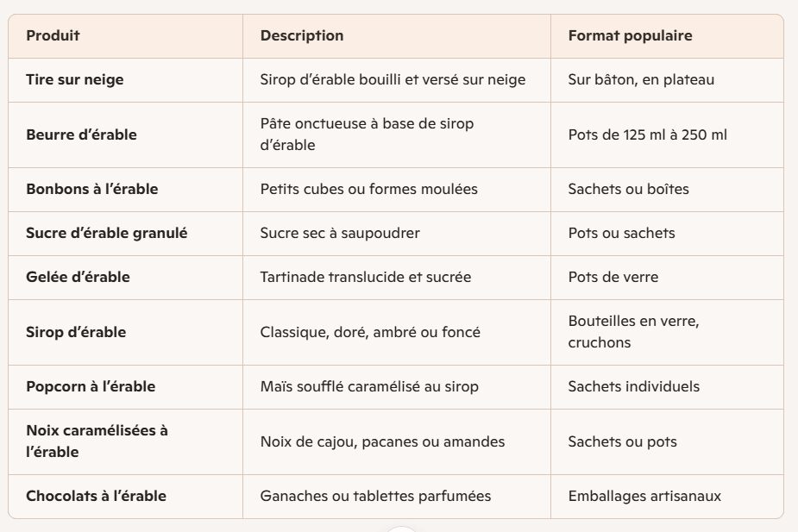This screenshot has height=532, width=798.
Task: Select the Popcorn à l'érable cell
Action: point(91,387)
